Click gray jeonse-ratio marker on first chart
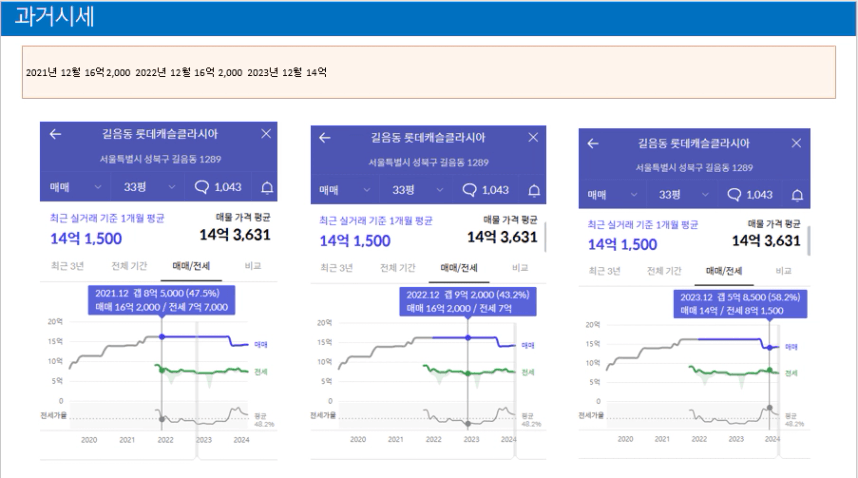Screen dimensions: 858x478 tap(162, 419)
